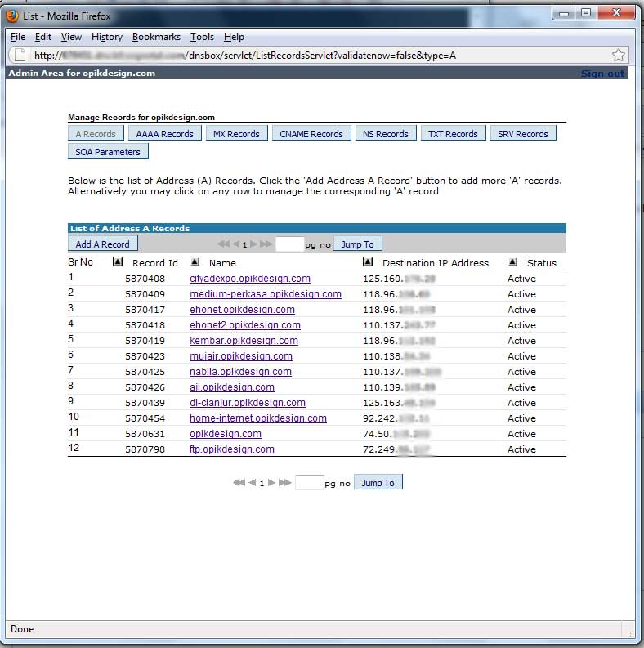The width and height of the screenshot is (644, 648).
Task: Switch to MX Records tab
Action: (236, 134)
